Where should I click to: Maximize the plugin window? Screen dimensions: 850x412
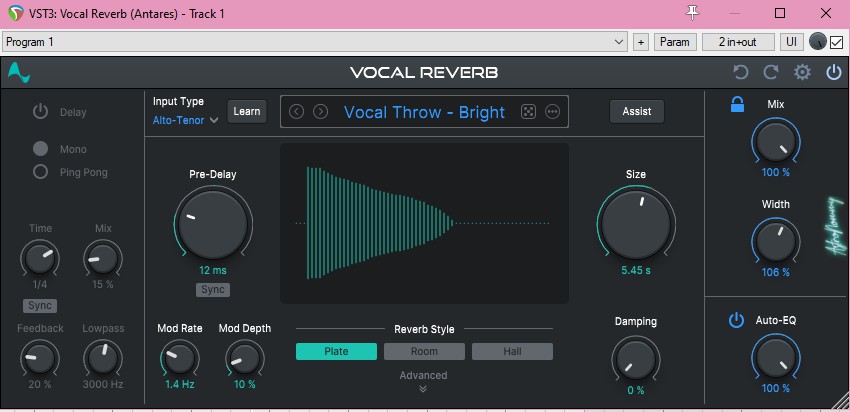(x=780, y=13)
